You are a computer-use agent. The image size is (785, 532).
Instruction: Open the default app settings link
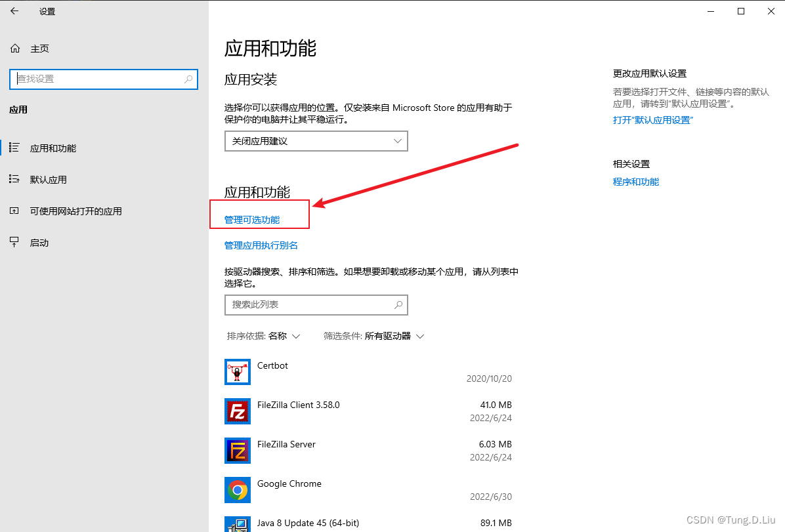click(652, 120)
